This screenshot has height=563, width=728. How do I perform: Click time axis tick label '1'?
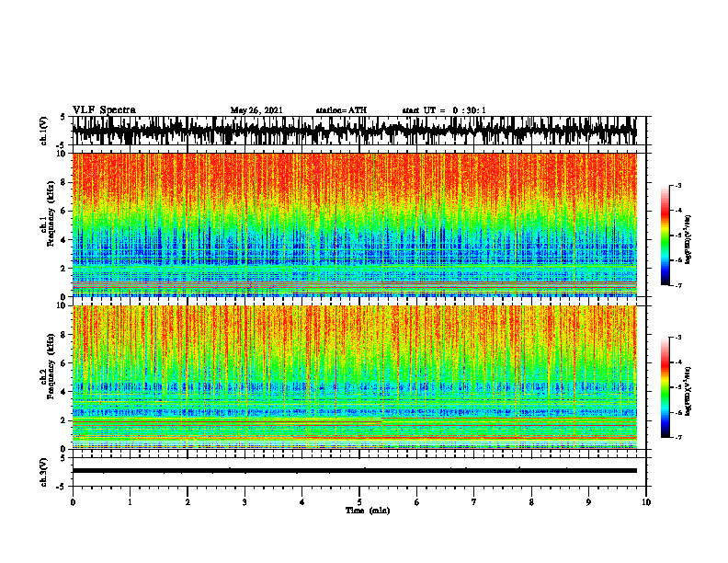click(x=130, y=502)
